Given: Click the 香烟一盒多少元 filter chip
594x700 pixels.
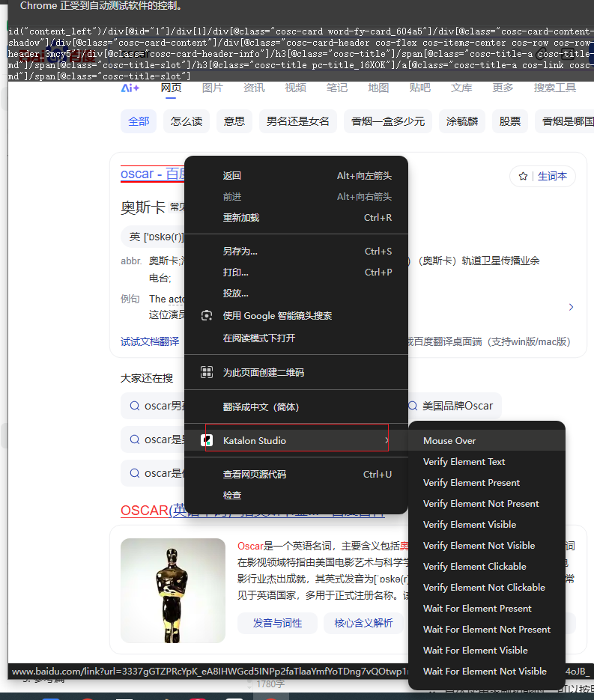Looking at the screenshot, I should [x=388, y=121].
